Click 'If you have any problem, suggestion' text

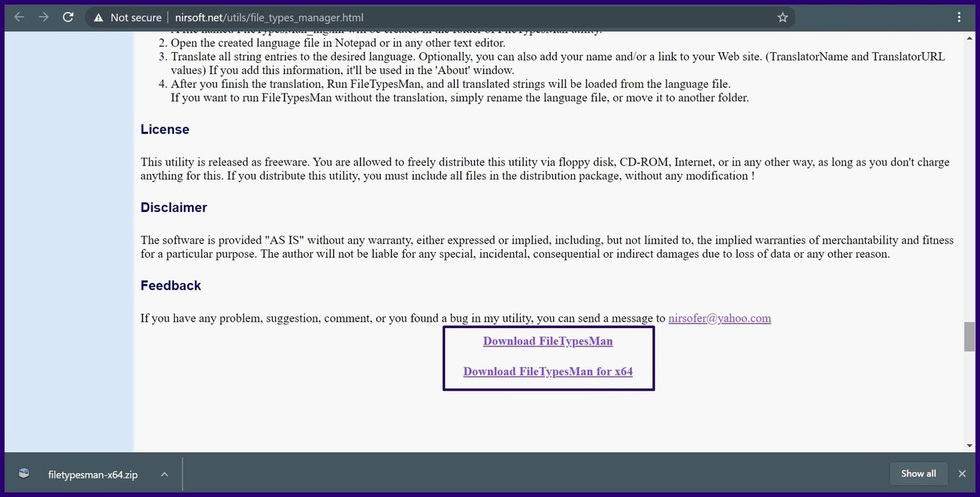(x=403, y=318)
